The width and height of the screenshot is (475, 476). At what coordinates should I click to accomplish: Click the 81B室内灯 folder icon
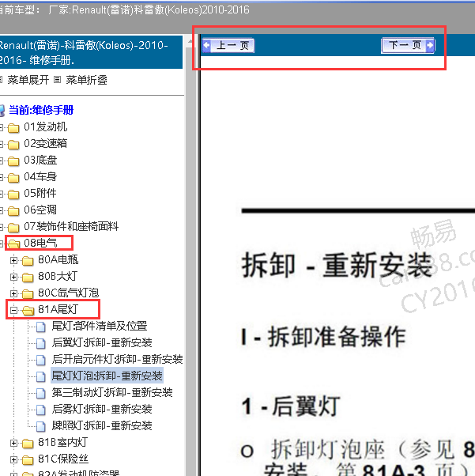(28, 444)
